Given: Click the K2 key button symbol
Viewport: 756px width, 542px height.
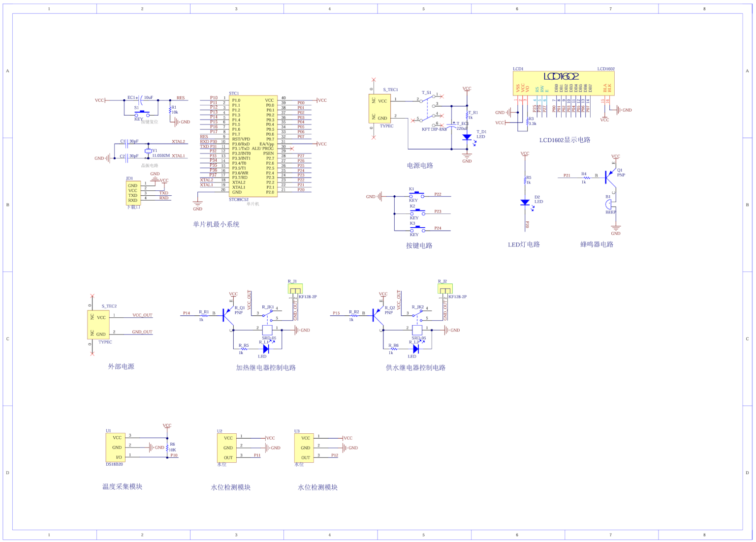Looking at the screenshot, I should pyautogui.click(x=417, y=211).
